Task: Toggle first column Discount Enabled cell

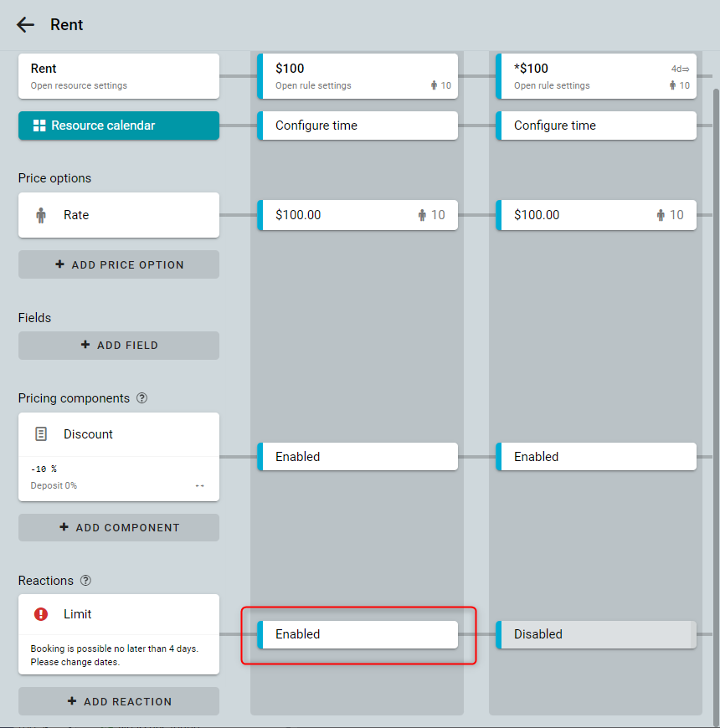Action: tap(358, 457)
